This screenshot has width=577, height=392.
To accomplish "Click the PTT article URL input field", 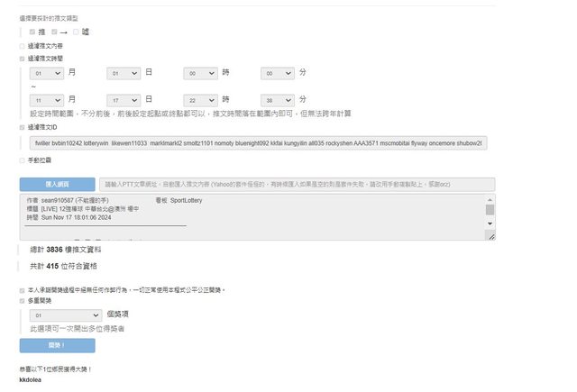I will pos(298,184).
